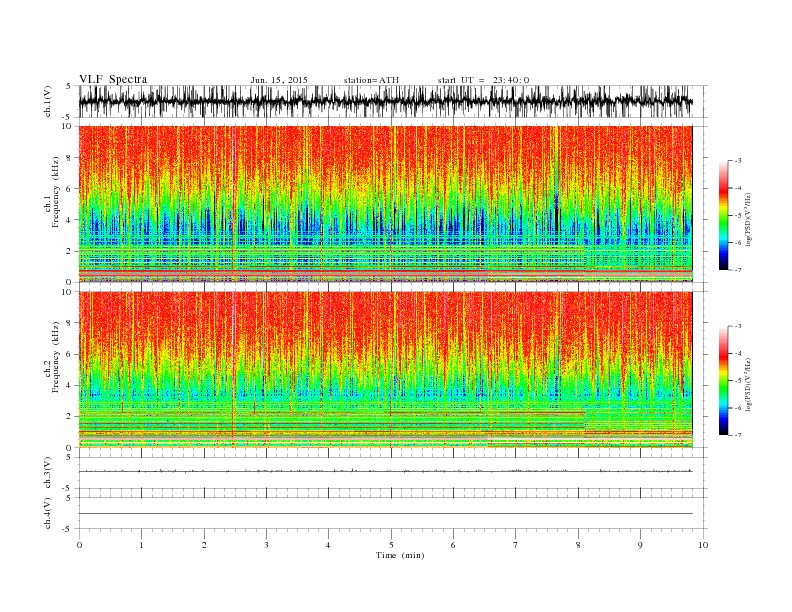Click the "station=ATH" label
Screen dimensions: 792x612
point(371,80)
